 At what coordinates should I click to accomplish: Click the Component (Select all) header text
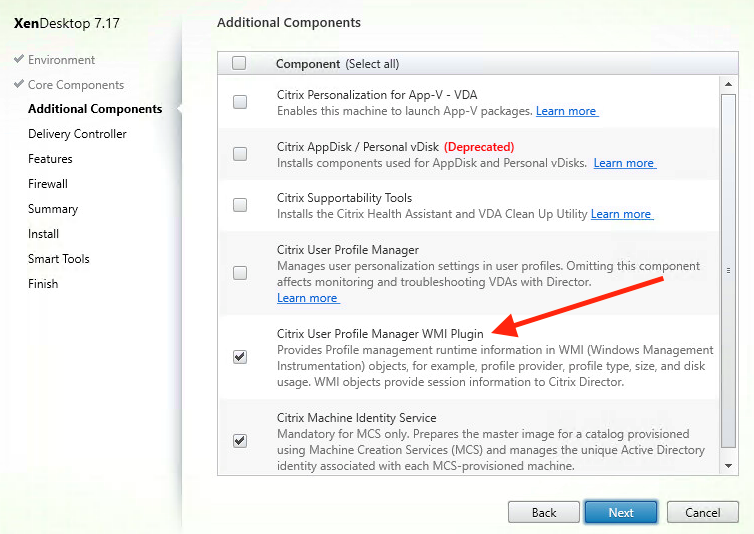coord(338,64)
